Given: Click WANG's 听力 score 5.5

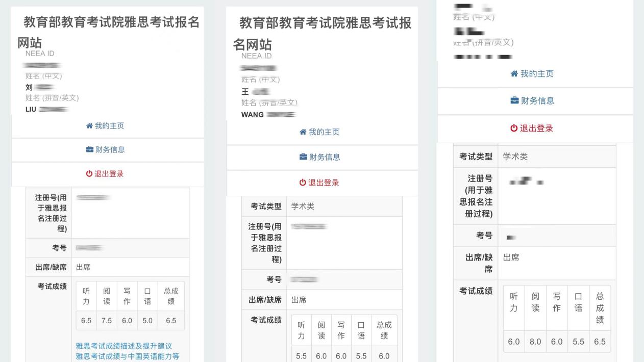Looking at the screenshot, I should 302,357.
